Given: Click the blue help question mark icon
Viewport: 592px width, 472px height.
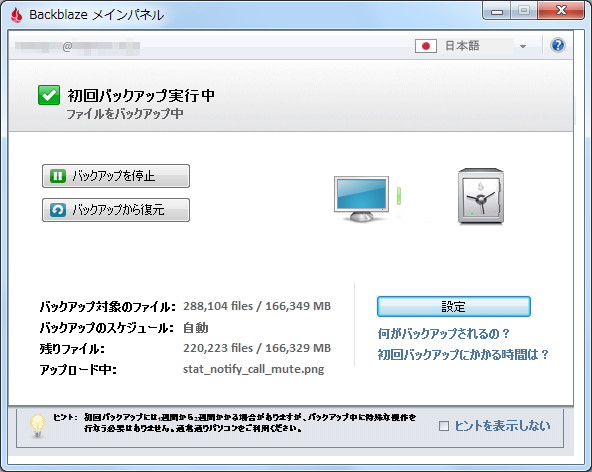Looking at the screenshot, I should (558, 45).
